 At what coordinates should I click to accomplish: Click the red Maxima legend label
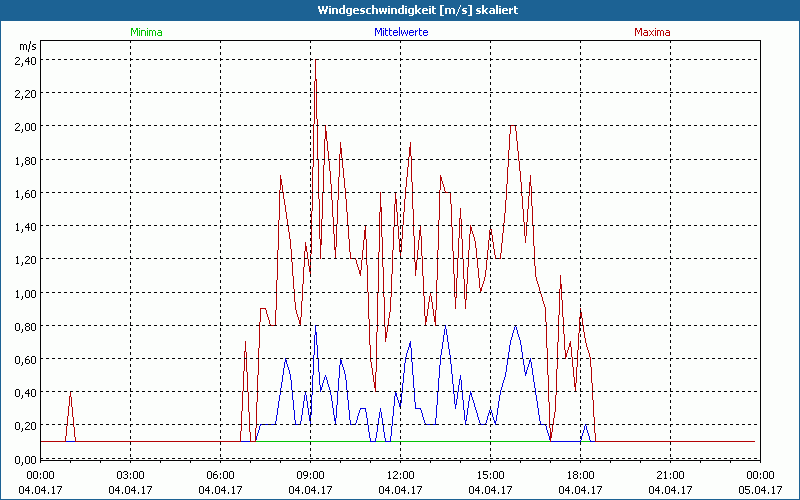tap(653, 32)
